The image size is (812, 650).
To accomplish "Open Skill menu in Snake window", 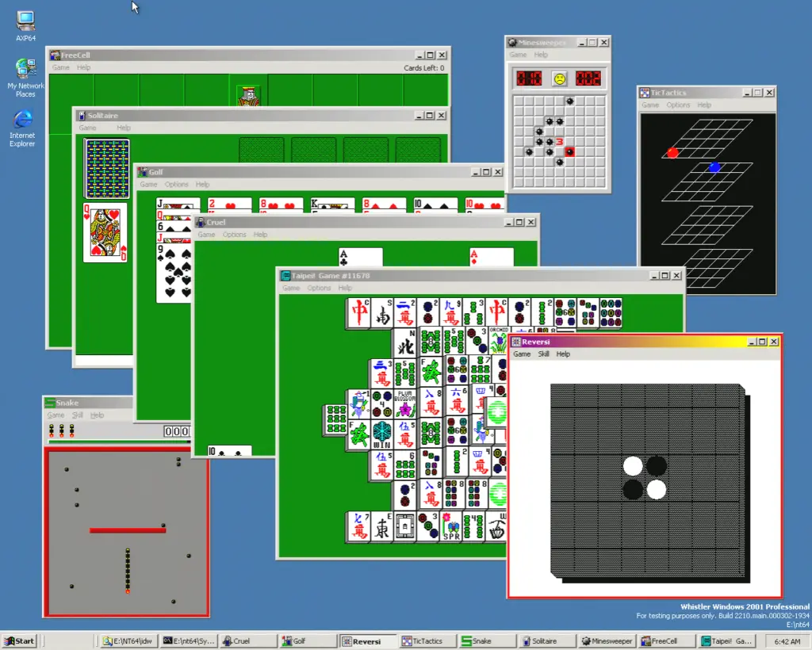I will 77,415.
